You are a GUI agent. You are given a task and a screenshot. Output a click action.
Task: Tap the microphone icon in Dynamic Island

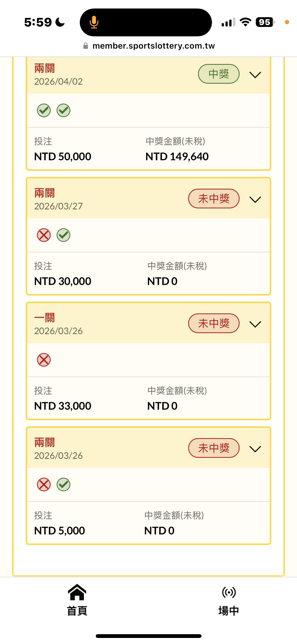[x=94, y=22]
